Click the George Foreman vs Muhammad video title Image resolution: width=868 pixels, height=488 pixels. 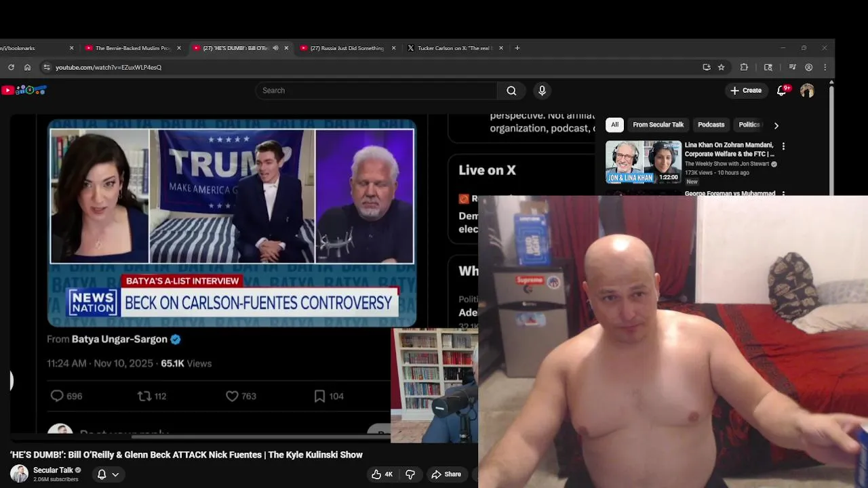(x=730, y=193)
